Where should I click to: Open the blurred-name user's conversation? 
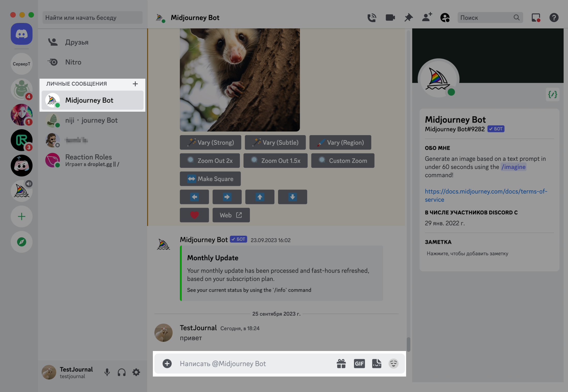(92, 140)
